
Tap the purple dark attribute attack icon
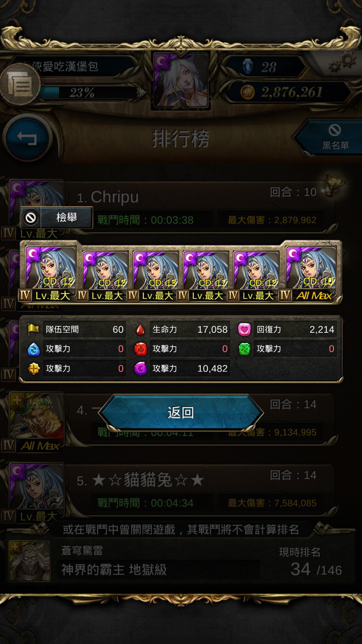tap(140, 368)
